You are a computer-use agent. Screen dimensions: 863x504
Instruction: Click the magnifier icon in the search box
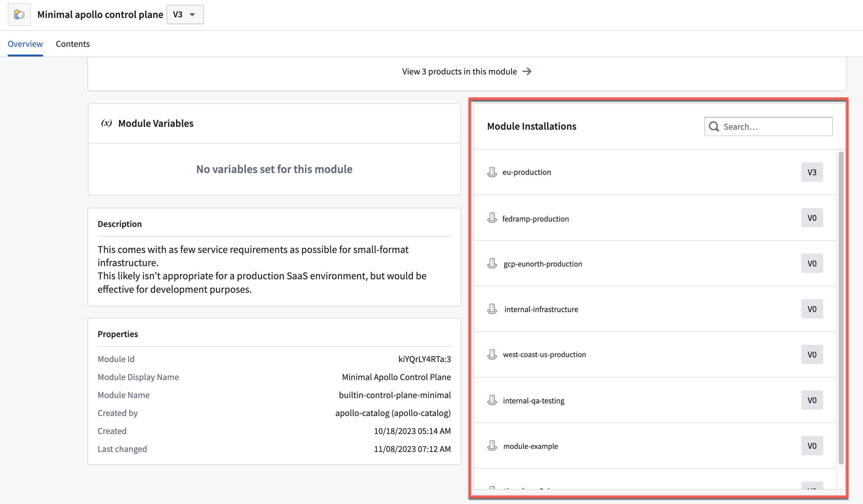click(x=714, y=126)
